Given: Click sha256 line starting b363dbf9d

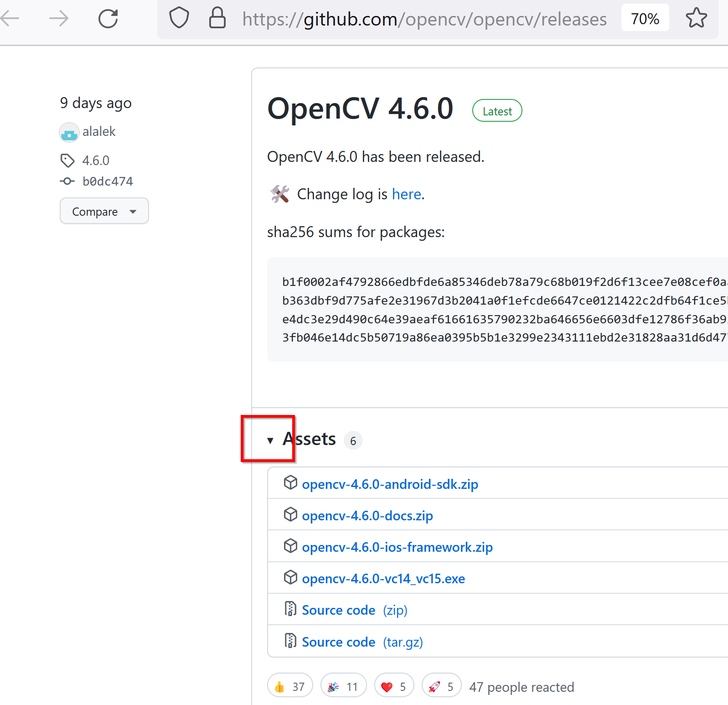Looking at the screenshot, I should tap(505, 301).
